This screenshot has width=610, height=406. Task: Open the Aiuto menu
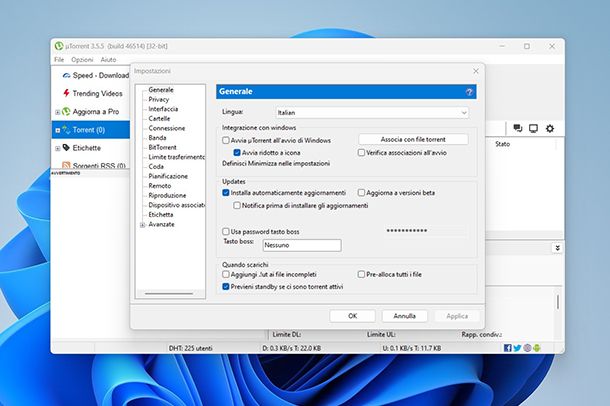pos(108,60)
